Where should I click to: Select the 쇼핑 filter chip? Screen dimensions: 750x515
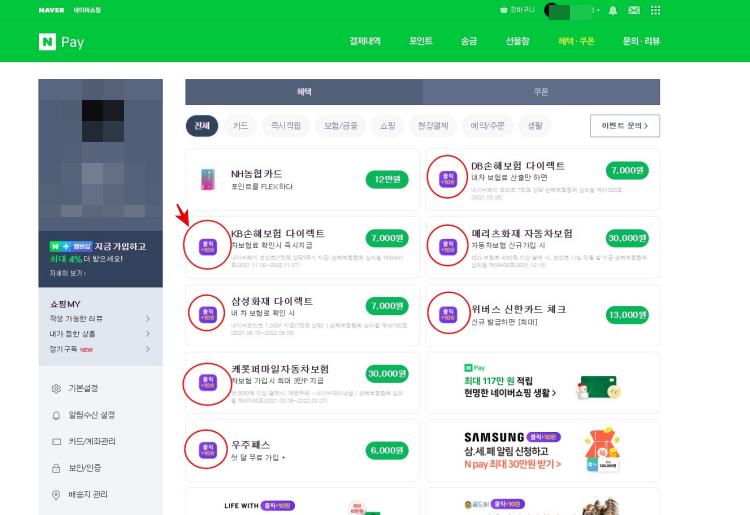(x=387, y=126)
